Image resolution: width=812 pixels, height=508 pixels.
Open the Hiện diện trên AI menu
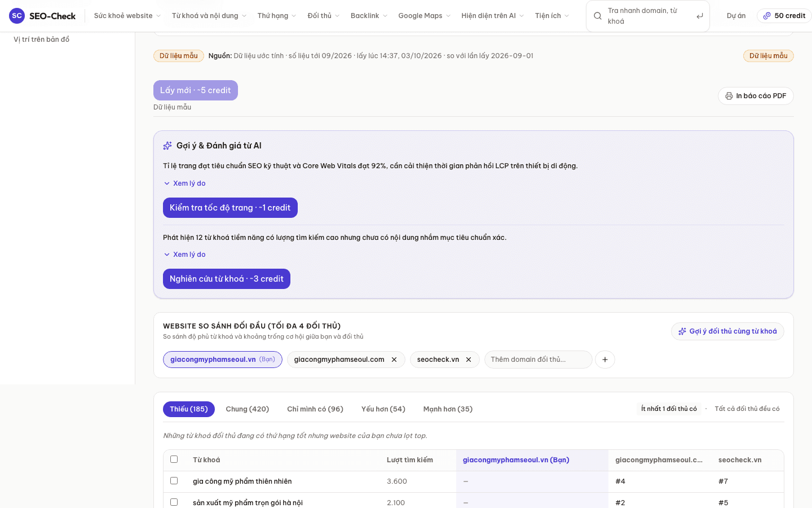493,16
